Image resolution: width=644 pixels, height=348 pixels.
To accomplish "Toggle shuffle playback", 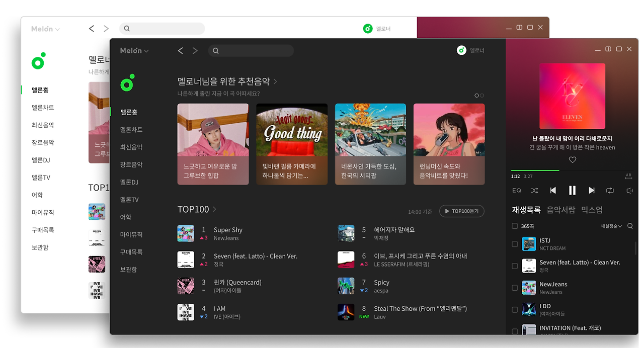I will point(534,191).
